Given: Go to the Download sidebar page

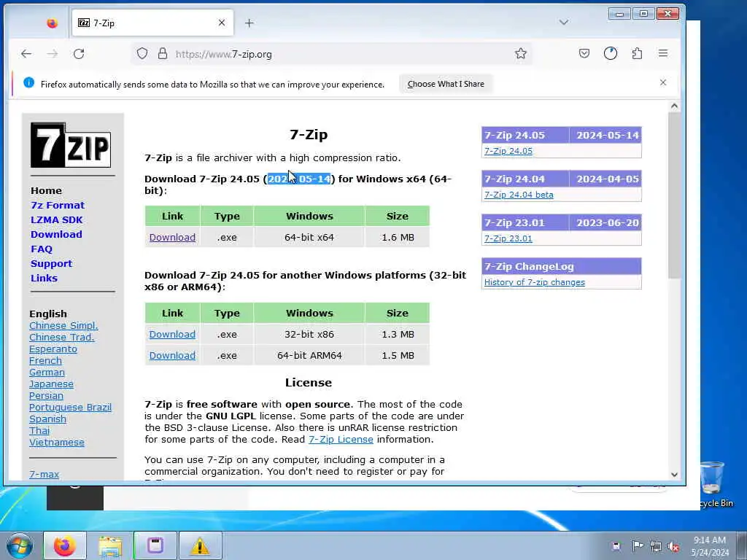Looking at the screenshot, I should click(x=56, y=234).
